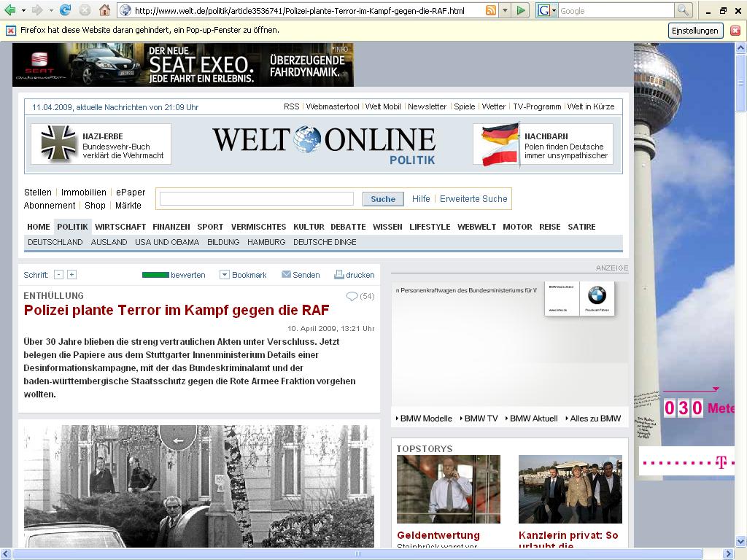Open the Webmastertool link
The image size is (747, 560).
(x=333, y=106)
